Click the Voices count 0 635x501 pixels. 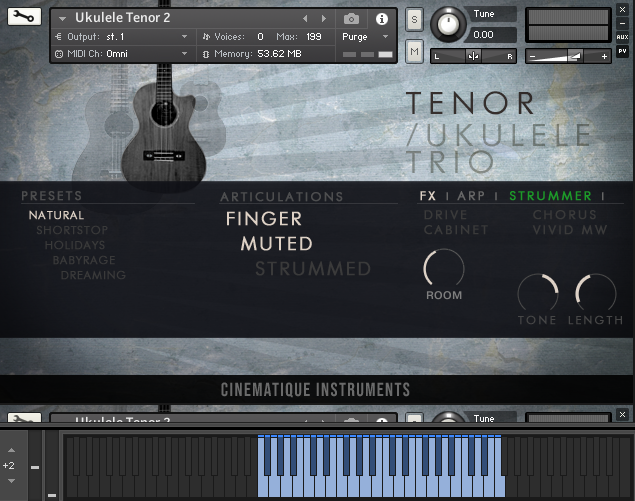point(260,37)
